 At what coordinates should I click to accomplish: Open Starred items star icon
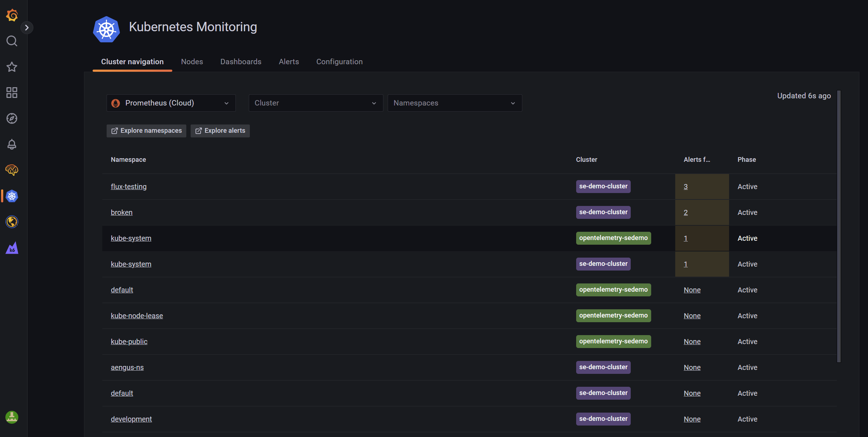pyautogui.click(x=12, y=67)
